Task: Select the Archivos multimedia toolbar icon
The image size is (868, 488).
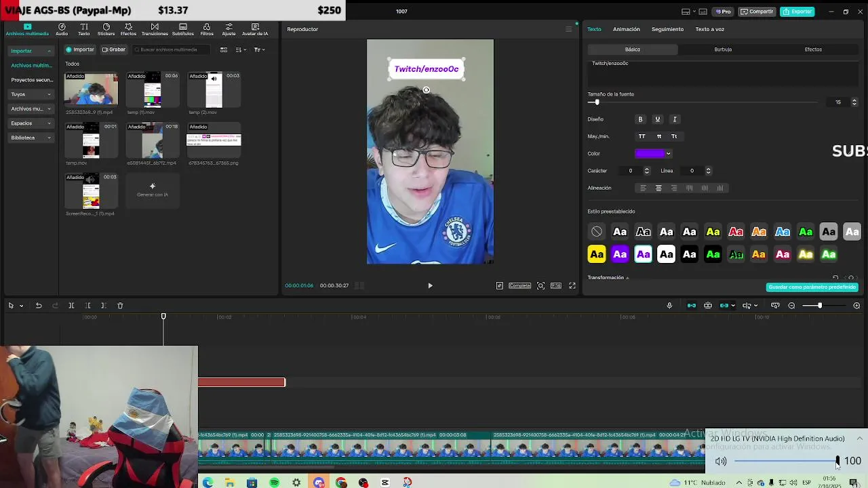Action: click(x=27, y=29)
